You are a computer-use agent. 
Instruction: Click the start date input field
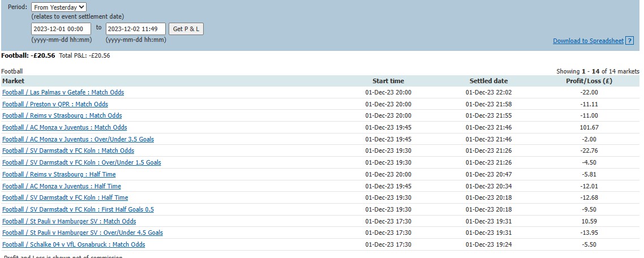[61, 29]
